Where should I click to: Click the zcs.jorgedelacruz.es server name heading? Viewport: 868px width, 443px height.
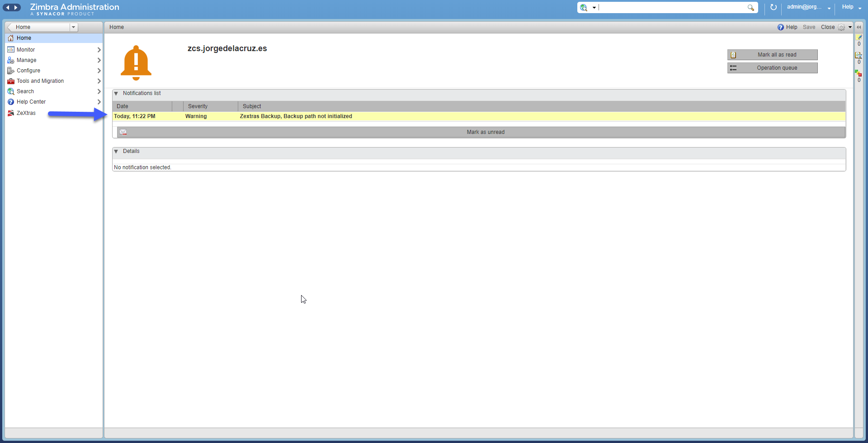tap(227, 48)
